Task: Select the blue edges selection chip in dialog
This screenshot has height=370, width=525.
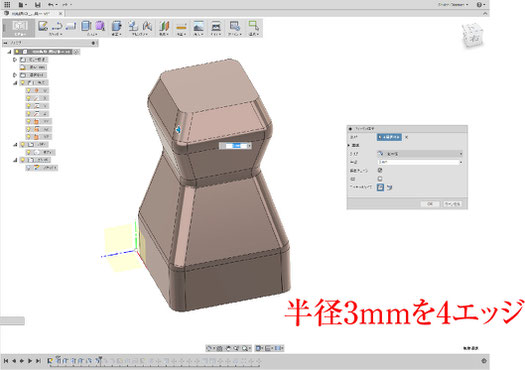Action: 389,137
